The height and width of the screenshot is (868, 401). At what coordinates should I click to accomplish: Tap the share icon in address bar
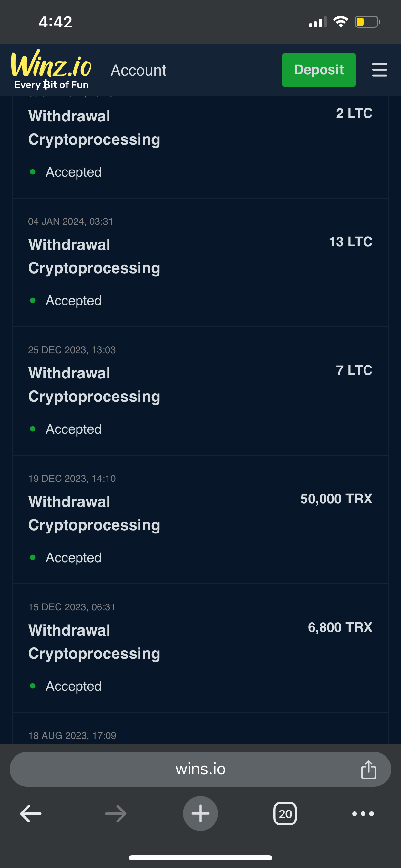368,770
